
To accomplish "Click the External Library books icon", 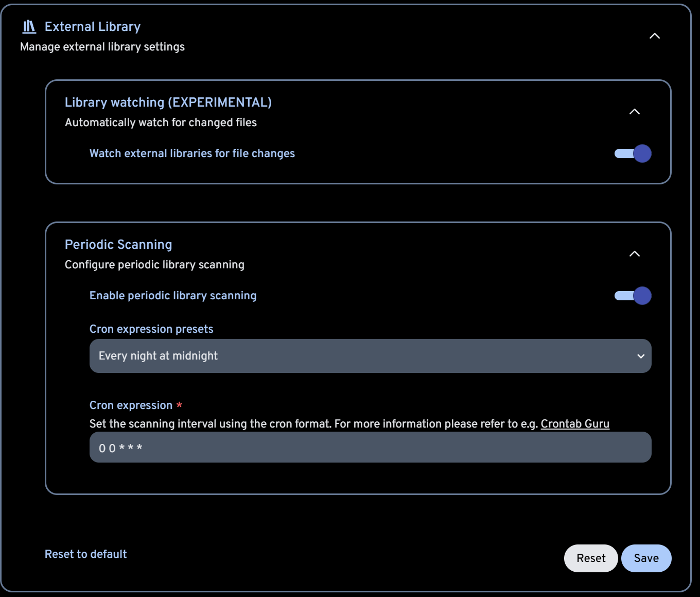I will pyautogui.click(x=29, y=26).
